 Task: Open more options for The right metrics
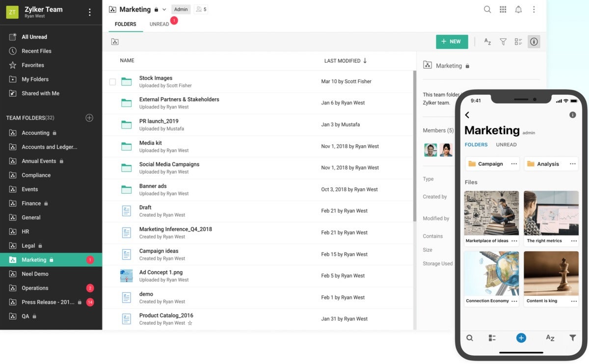coord(574,241)
